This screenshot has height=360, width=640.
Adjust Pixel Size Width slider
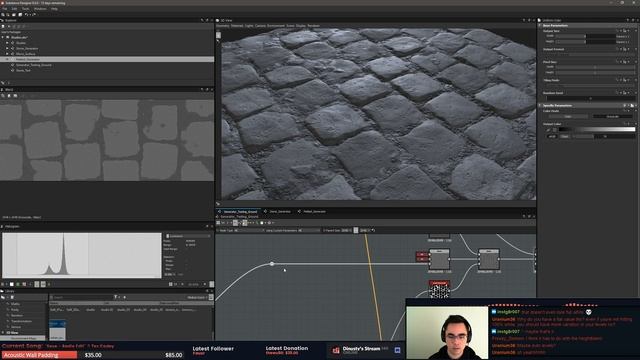click(x=595, y=67)
